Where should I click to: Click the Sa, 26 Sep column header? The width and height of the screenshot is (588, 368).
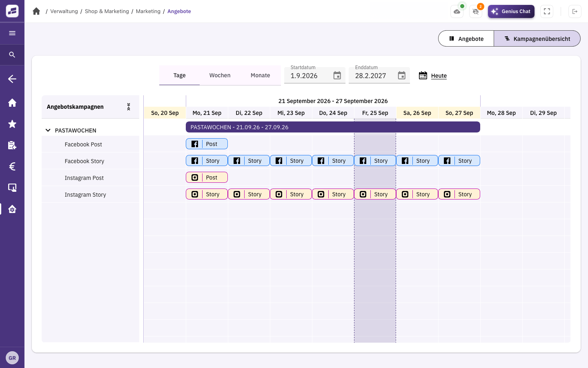[x=417, y=113]
